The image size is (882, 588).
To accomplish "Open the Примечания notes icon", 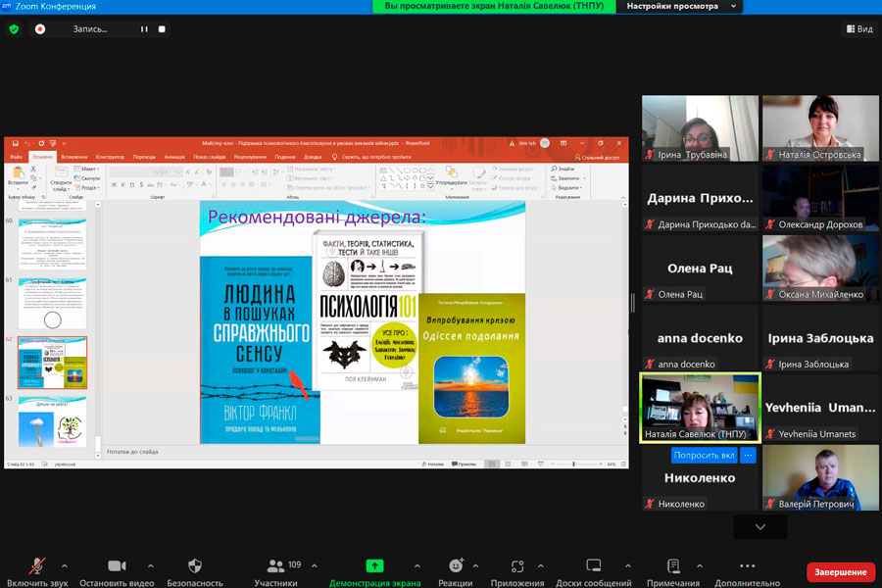I will coord(672,566).
